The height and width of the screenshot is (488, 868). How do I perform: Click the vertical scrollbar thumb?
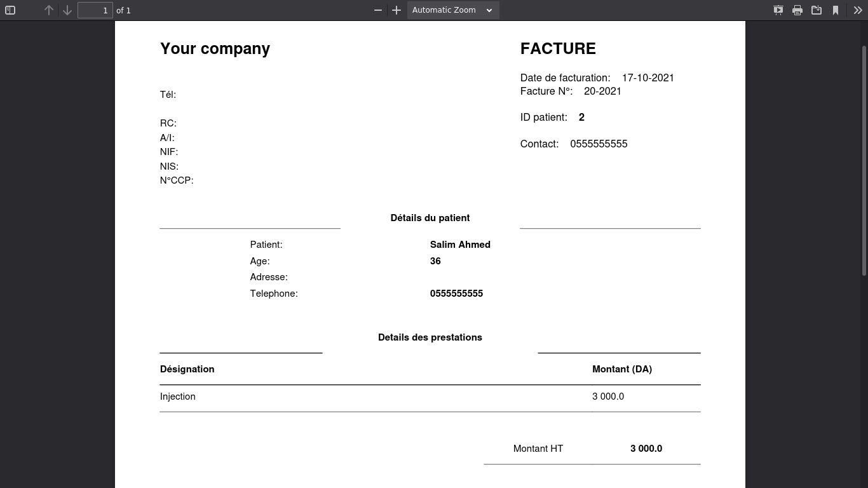(864, 160)
